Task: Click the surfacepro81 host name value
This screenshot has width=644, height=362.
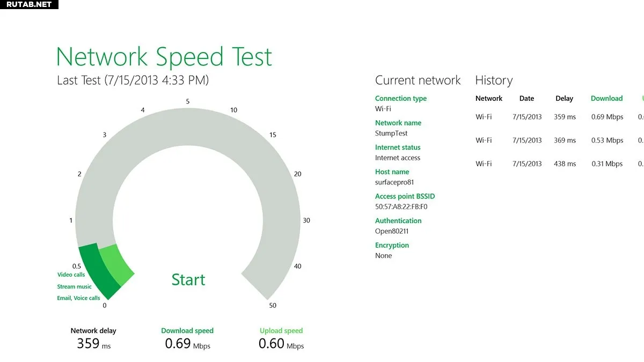Action: pos(394,182)
